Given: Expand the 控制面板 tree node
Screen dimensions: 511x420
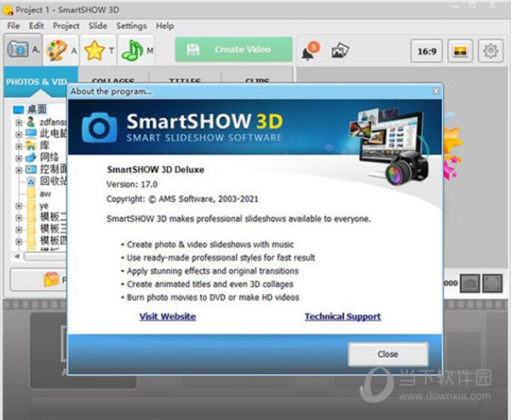Looking at the screenshot, I should click(19, 170).
